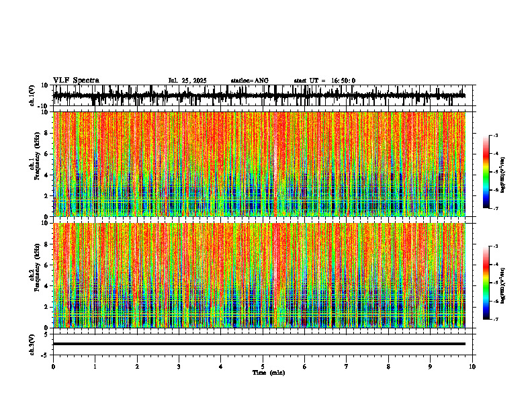Click the "ch.3(V)" axis label
Viewport: 532px width, 411px height.
(32, 345)
